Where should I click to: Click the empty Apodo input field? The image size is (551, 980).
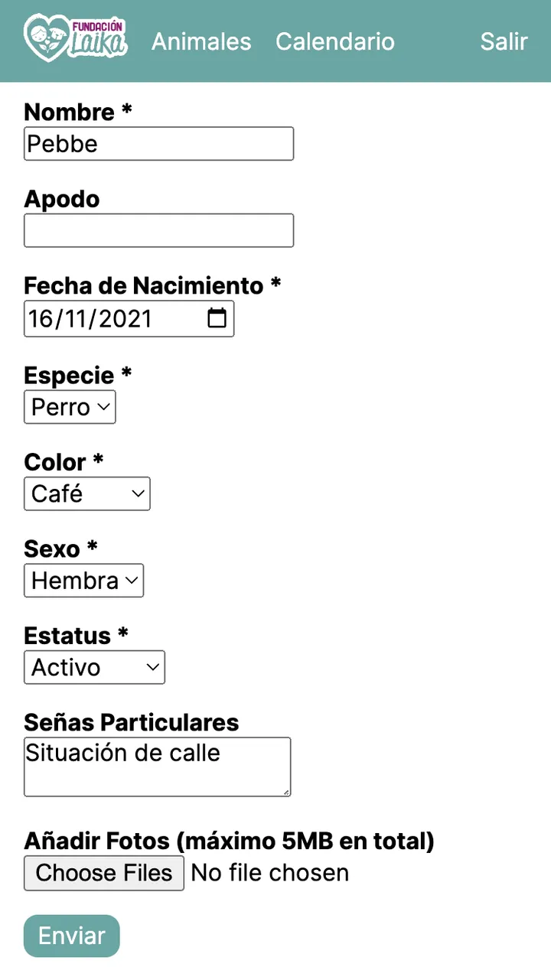[158, 230]
